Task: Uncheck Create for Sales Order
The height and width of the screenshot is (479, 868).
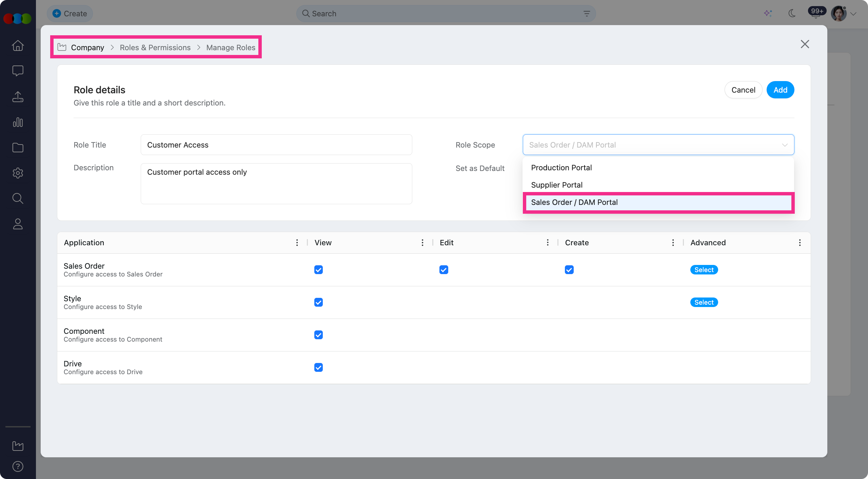Action: point(569,270)
